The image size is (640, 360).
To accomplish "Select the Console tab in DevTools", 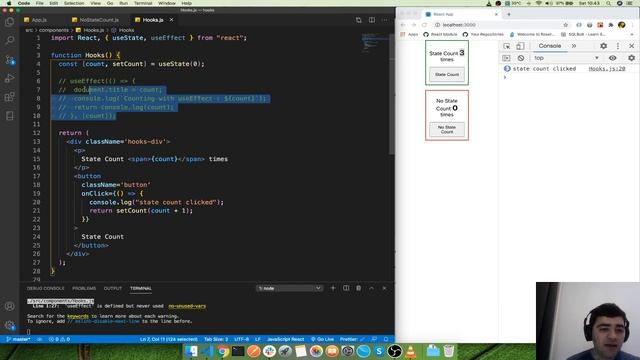I will point(549,46).
